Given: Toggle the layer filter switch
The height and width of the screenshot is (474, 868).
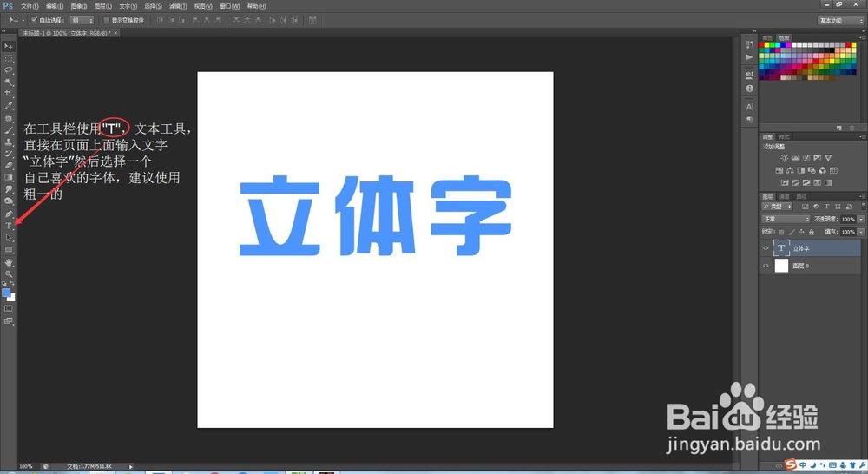Looking at the screenshot, I should (863, 206).
